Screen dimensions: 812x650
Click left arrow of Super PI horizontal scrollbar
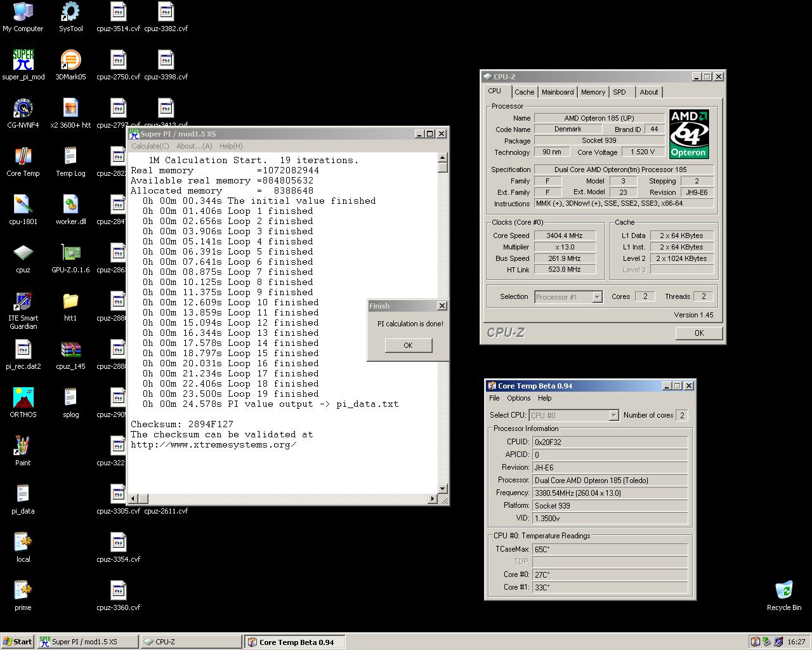coord(132,498)
